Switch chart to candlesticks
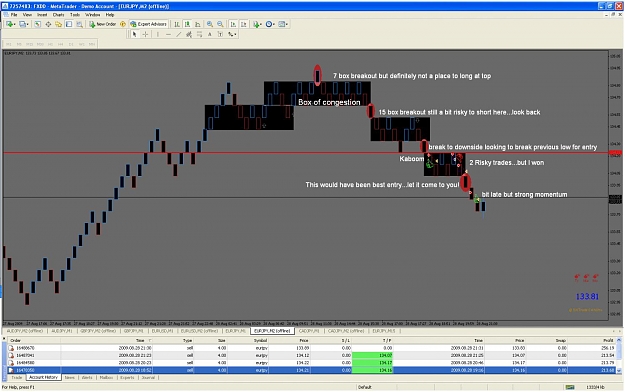Screen dimensions: 625x392 tap(187, 24)
